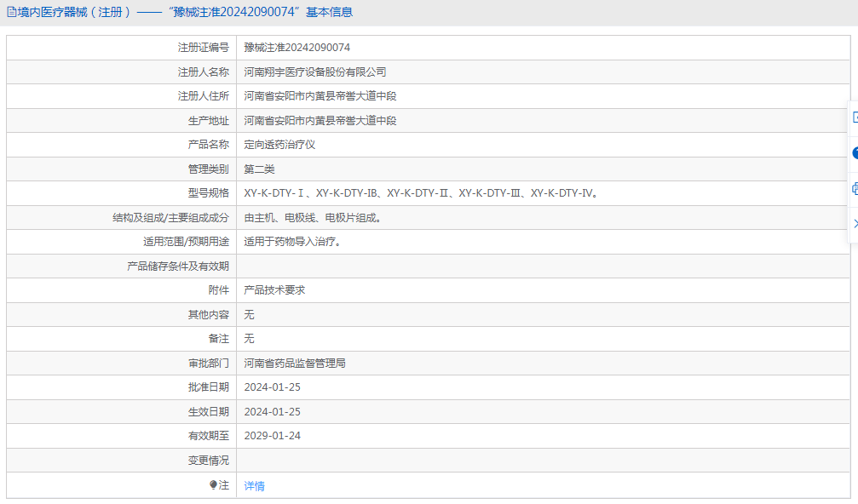Click the 产品储存条件及有效期 label
Image resolution: width=858 pixels, height=504 pixels.
[x=178, y=266]
